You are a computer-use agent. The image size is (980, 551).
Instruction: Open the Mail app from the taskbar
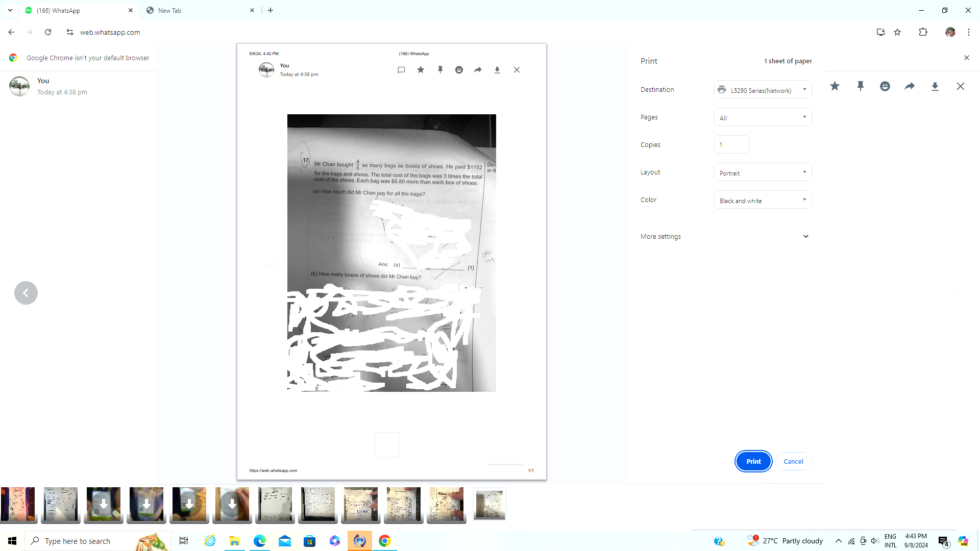pos(285,541)
